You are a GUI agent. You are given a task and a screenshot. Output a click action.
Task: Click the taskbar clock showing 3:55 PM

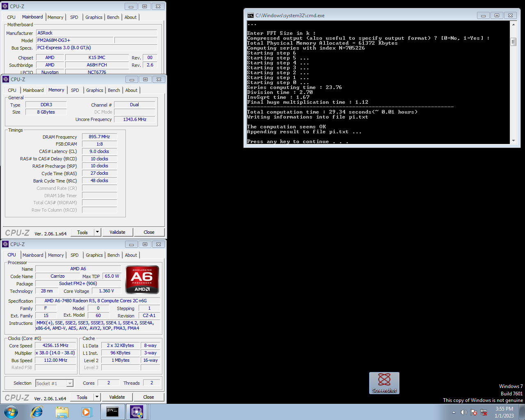(504, 412)
